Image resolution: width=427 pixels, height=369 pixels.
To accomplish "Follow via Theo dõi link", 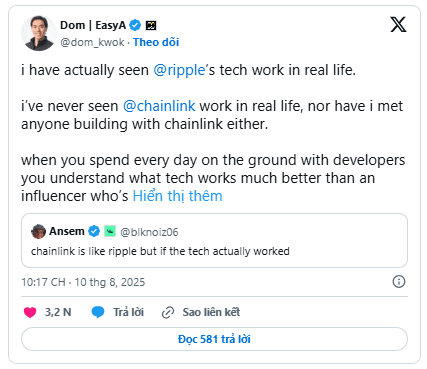I will click(x=156, y=42).
